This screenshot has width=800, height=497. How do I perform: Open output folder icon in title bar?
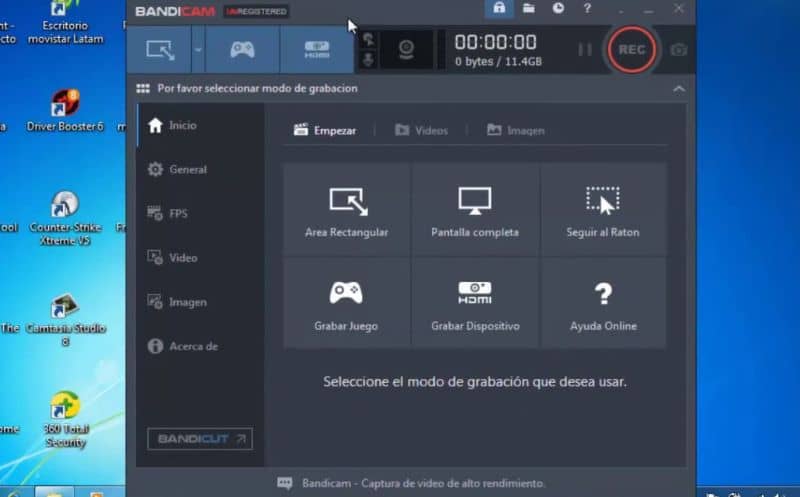pyautogui.click(x=529, y=8)
